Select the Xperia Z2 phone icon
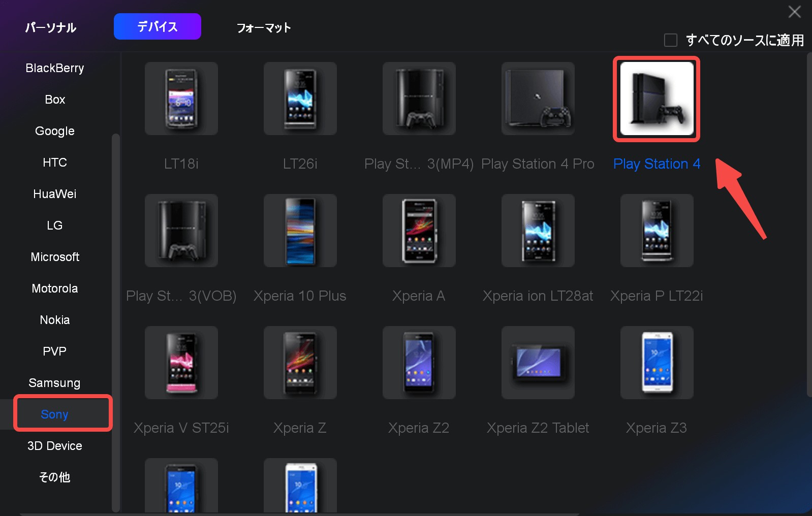The width and height of the screenshot is (812, 516). (419, 363)
